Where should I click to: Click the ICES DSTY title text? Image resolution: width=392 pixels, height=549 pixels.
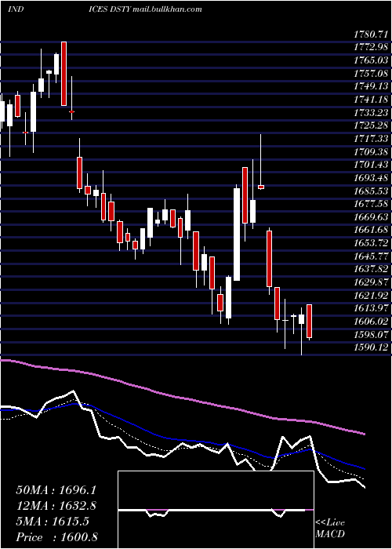point(110,9)
